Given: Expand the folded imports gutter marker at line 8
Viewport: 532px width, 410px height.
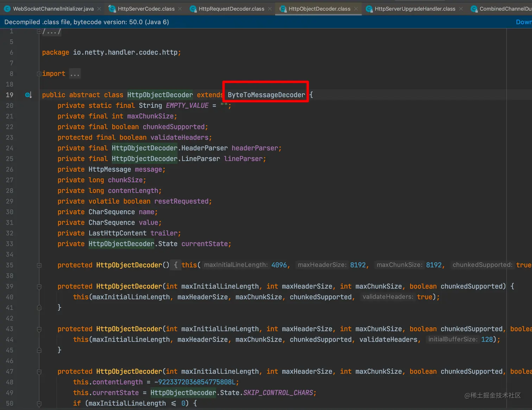Looking at the screenshot, I should pyautogui.click(x=39, y=74).
